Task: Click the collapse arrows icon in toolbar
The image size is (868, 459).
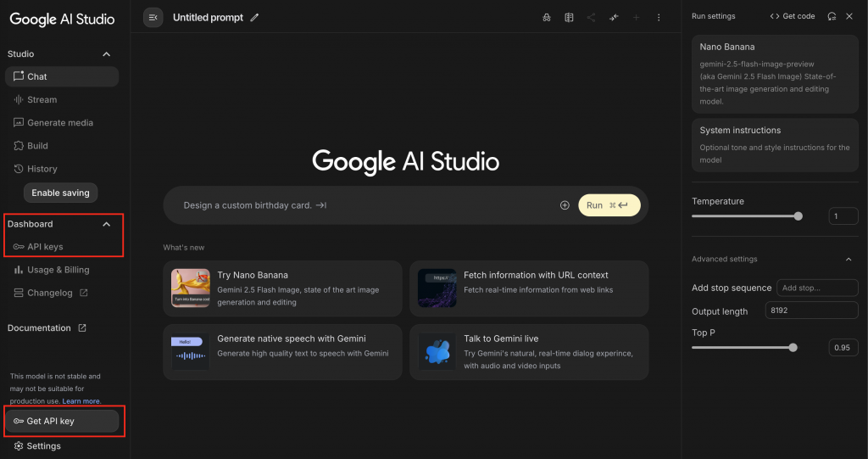Action: pos(614,18)
